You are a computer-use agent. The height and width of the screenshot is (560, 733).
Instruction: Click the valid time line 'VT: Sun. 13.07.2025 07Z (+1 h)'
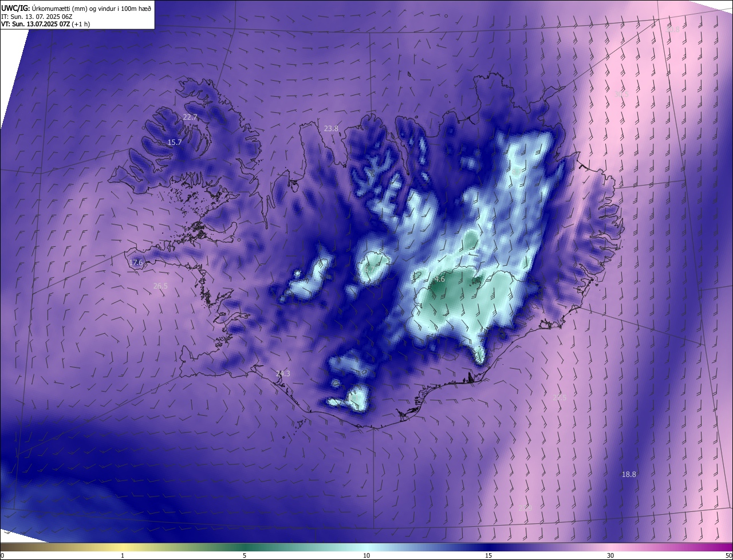pyautogui.click(x=45, y=24)
